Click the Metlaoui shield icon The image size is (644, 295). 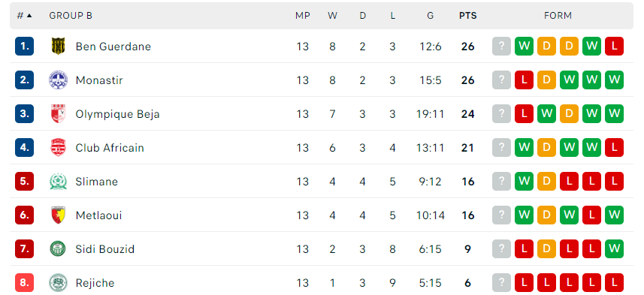[58, 215]
